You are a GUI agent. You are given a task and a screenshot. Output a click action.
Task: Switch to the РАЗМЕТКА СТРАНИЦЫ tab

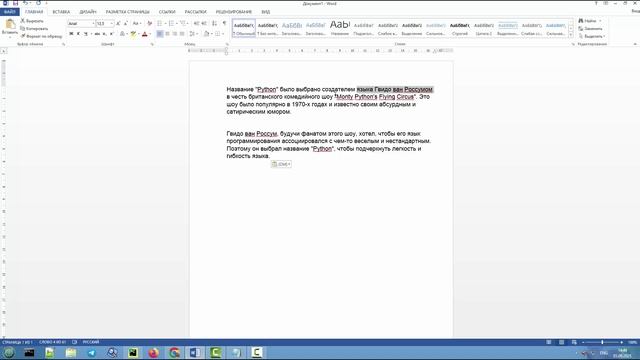click(127, 12)
